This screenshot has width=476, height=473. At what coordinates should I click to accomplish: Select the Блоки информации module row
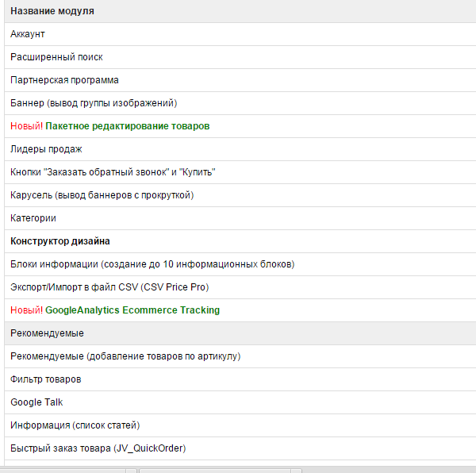240,264
